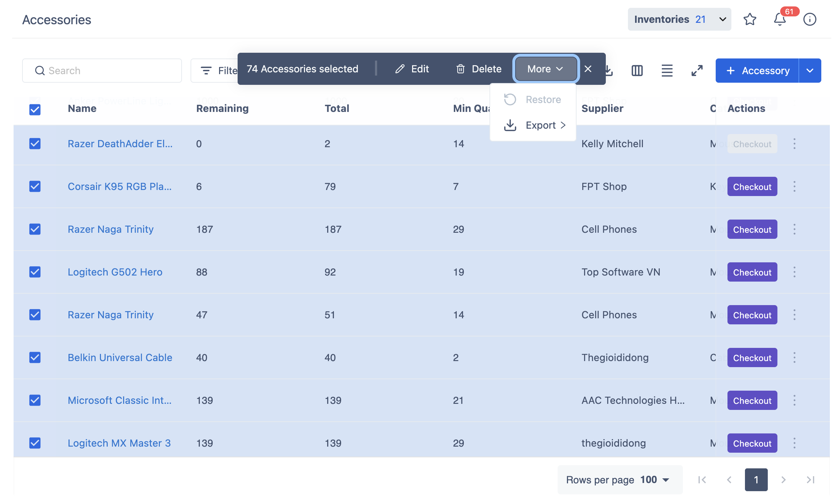This screenshot has width=832, height=504.
Task: Click the last page pagination arrow
Action: click(810, 480)
